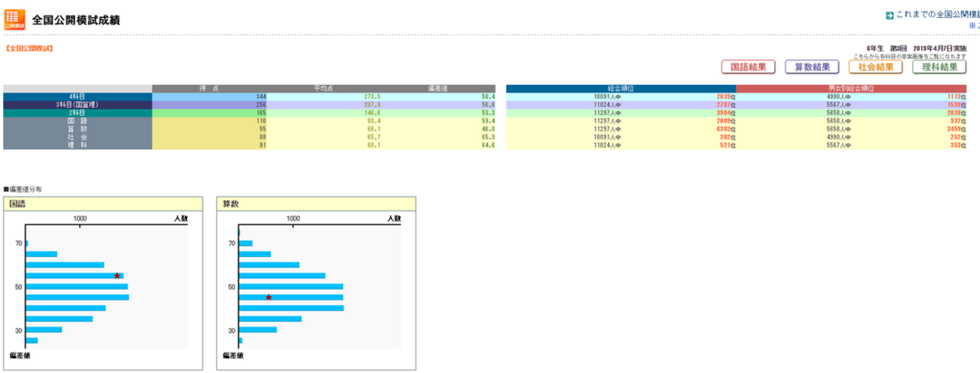Select the 2科目 row label
This screenshot has height=373, width=980.
click(x=78, y=113)
